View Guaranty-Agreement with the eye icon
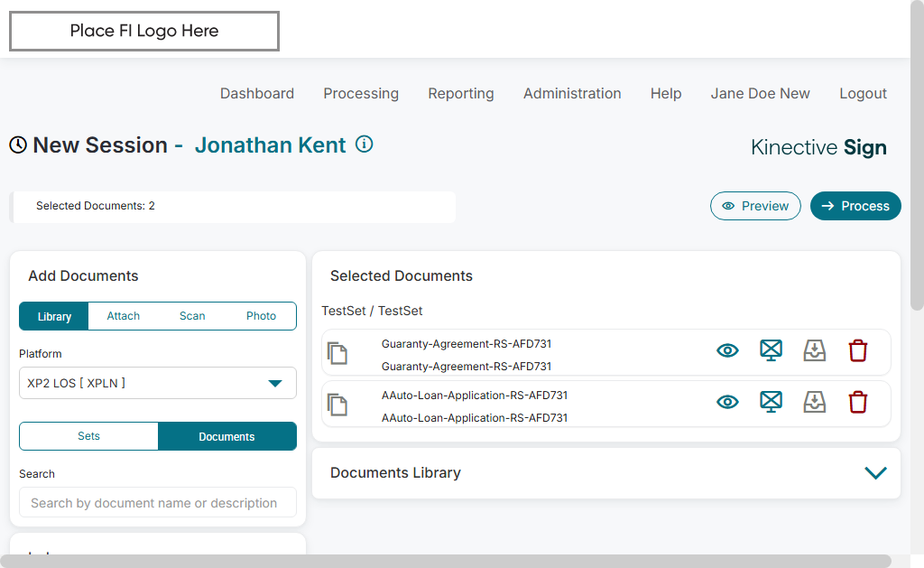 (x=727, y=350)
